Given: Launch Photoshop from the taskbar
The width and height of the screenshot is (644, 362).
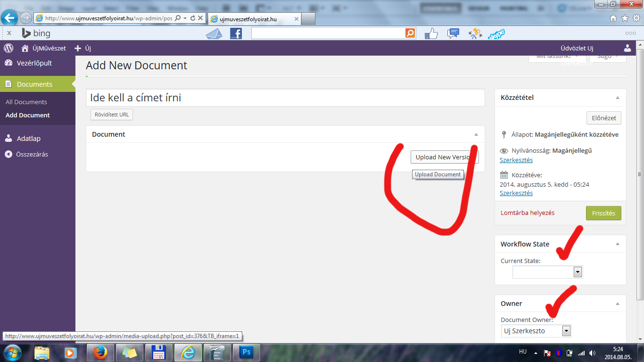Looking at the screenshot, I should click(x=246, y=353).
